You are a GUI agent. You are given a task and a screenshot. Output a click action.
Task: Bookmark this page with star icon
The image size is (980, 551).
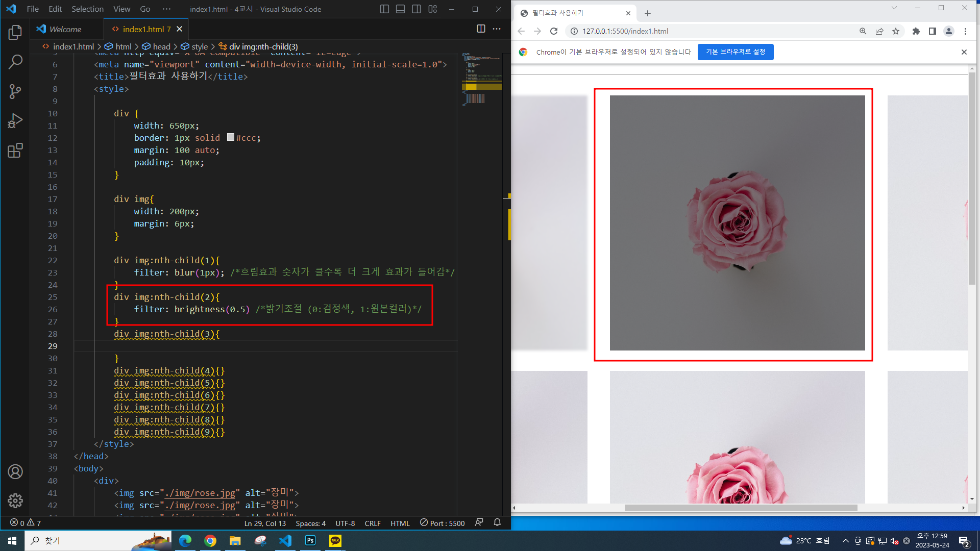[896, 31]
